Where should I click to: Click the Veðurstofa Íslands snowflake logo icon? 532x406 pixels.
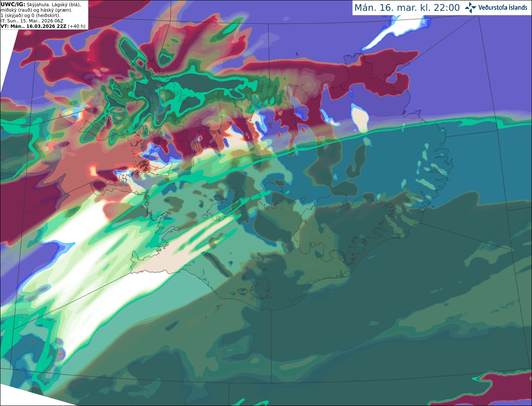(470, 7)
